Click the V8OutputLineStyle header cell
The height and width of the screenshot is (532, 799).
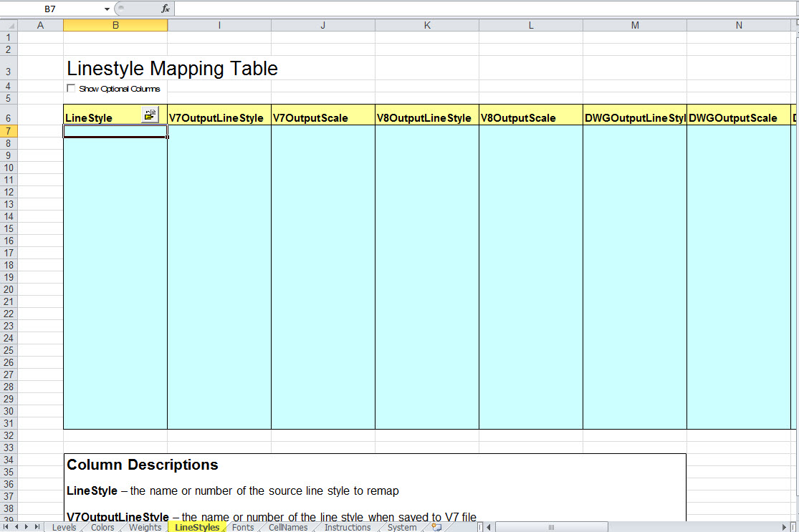428,115
